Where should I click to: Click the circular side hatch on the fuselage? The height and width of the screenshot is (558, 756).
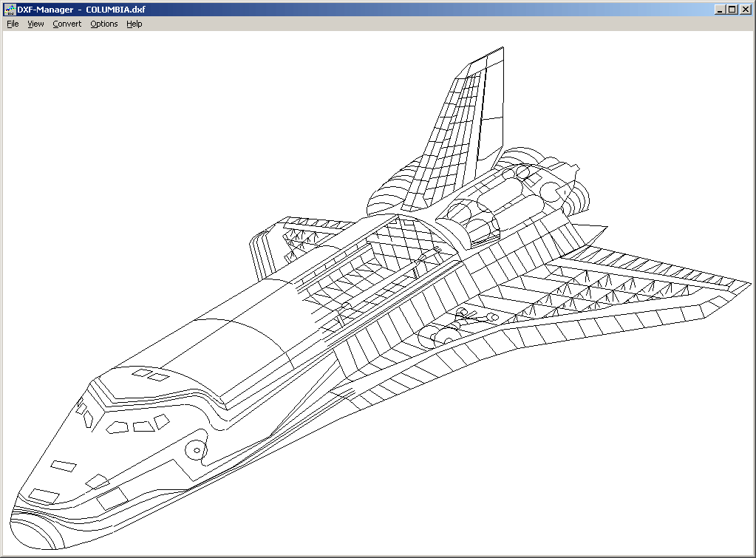197,449
